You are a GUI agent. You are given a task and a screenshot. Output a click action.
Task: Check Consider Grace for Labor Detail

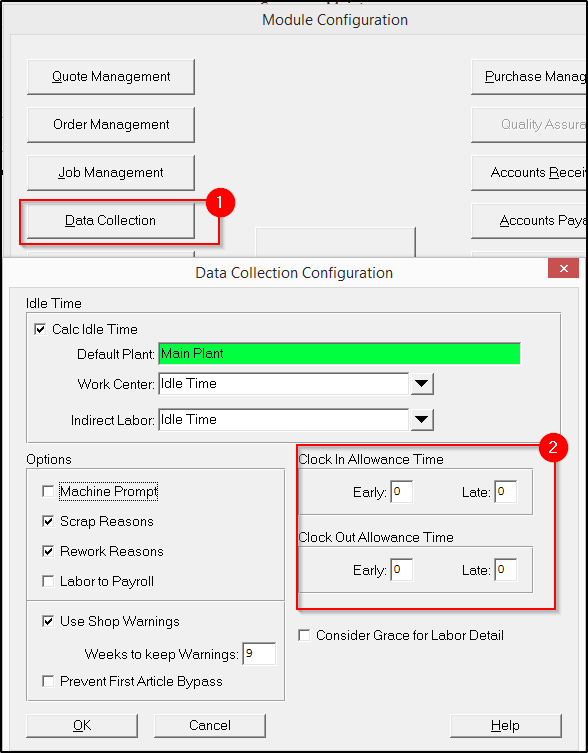tap(304, 635)
